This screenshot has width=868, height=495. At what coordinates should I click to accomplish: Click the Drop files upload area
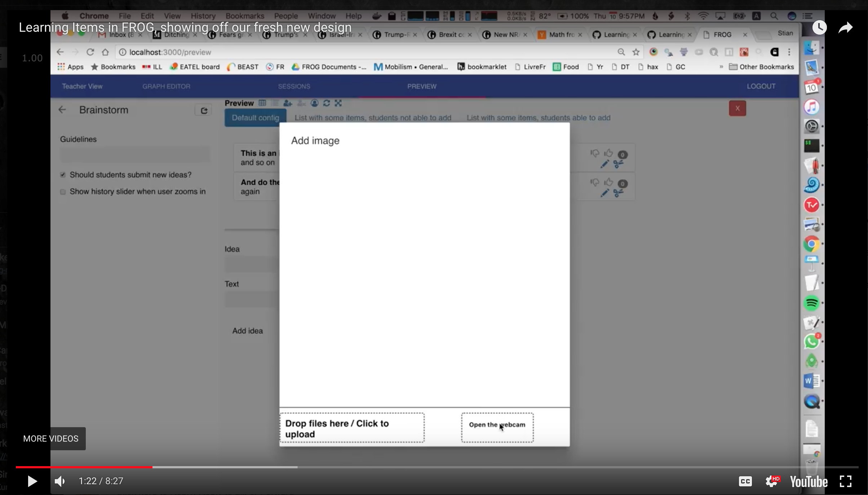[352, 428]
